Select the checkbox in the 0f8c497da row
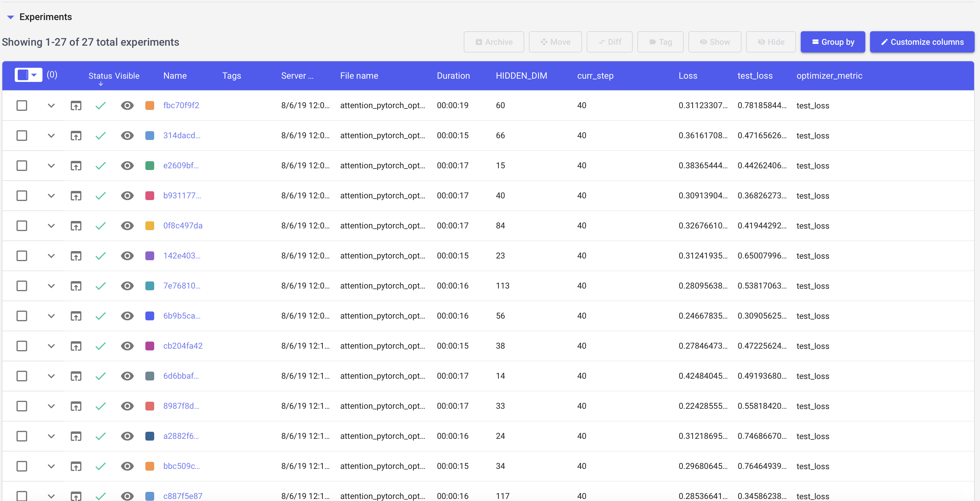This screenshot has height=501, width=980. point(22,225)
